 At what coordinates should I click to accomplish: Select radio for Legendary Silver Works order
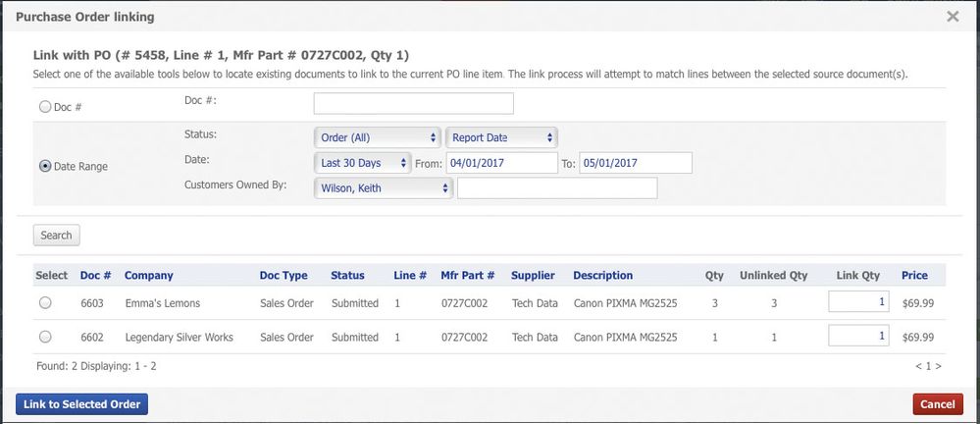point(45,338)
